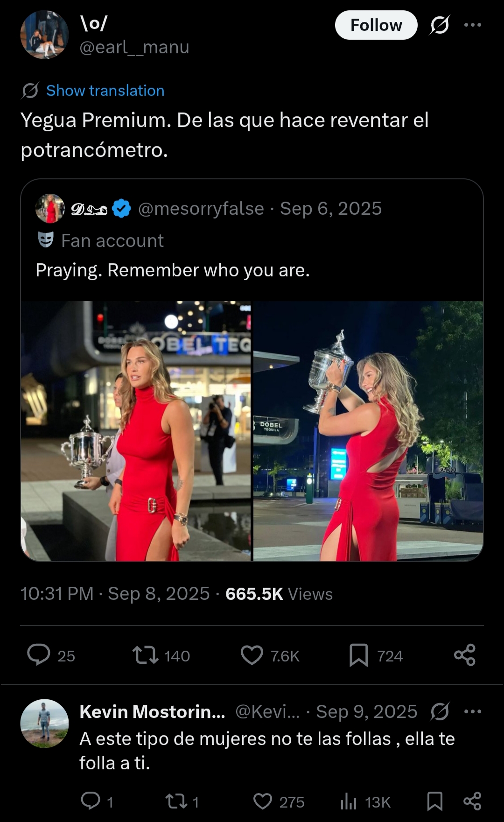Open more options on Kevin's reply
The width and height of the screenshot is (504, 822).
[472, 712]
